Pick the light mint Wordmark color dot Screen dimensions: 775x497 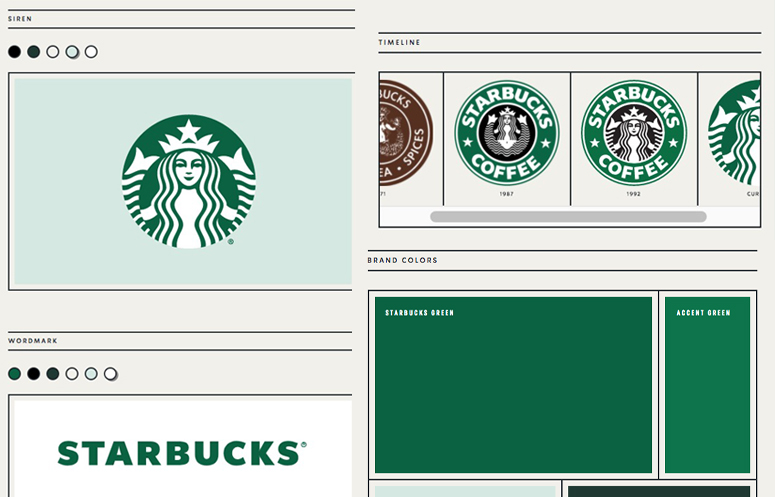pos(91,373)
